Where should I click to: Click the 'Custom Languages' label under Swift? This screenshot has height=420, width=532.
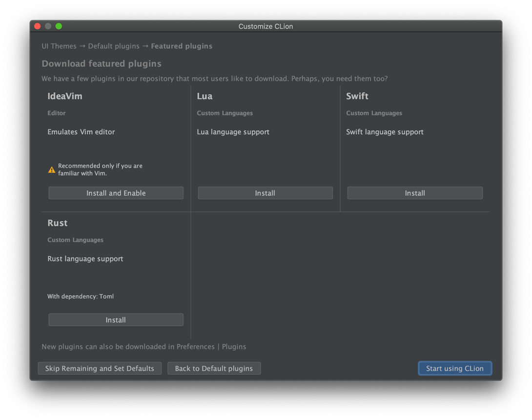tap(374, 113)
